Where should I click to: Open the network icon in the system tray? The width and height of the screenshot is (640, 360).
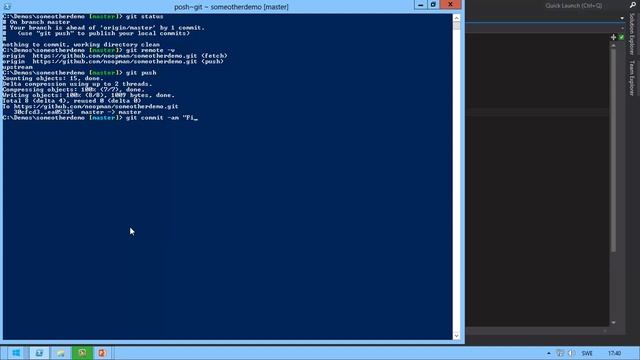(x=560, y=353)
